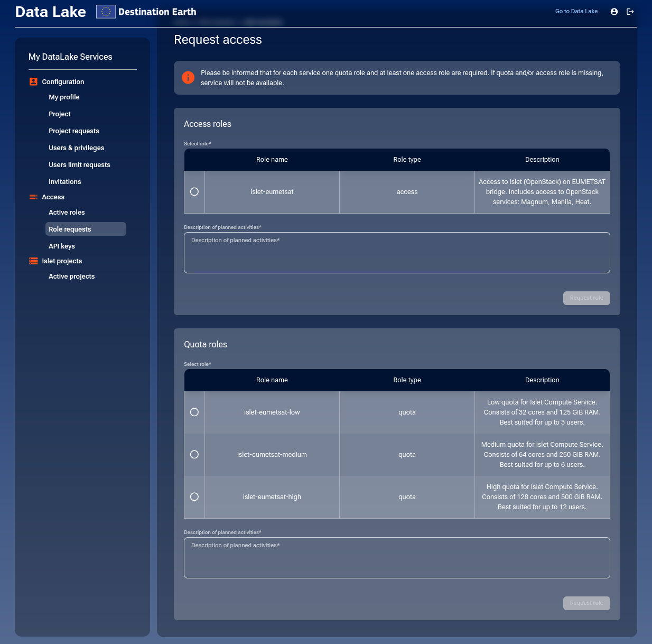The width and height of the screenshot is (652, 644).
Task: Open the user account icon in the header
Action: (x=614, y=11)
